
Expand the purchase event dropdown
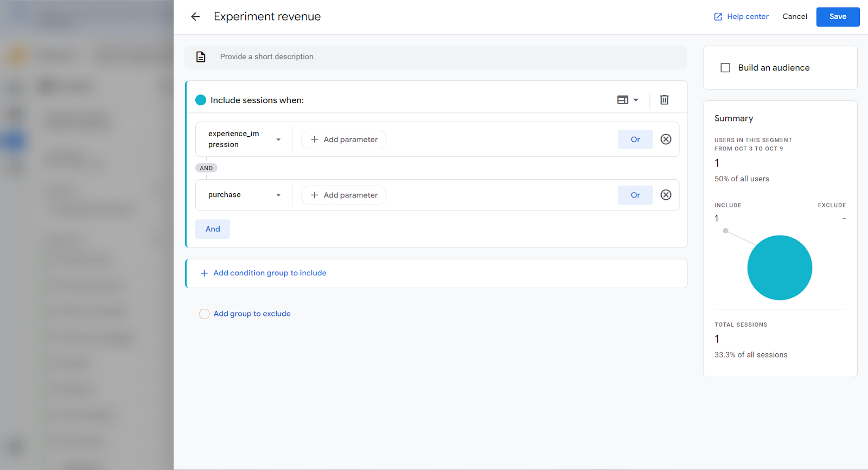tap(278, 195)
